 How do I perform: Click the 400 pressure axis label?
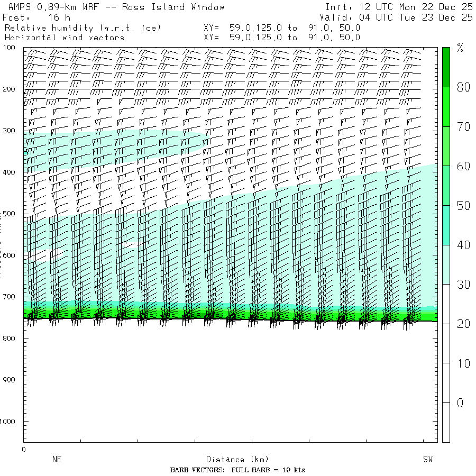(x=9, y=172)
